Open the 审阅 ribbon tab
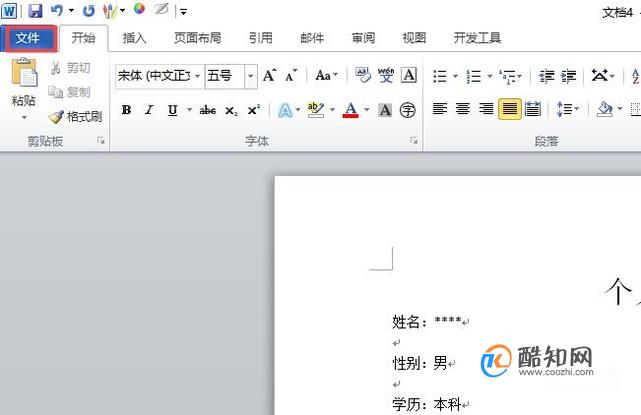641x415 pixels. 363,38
